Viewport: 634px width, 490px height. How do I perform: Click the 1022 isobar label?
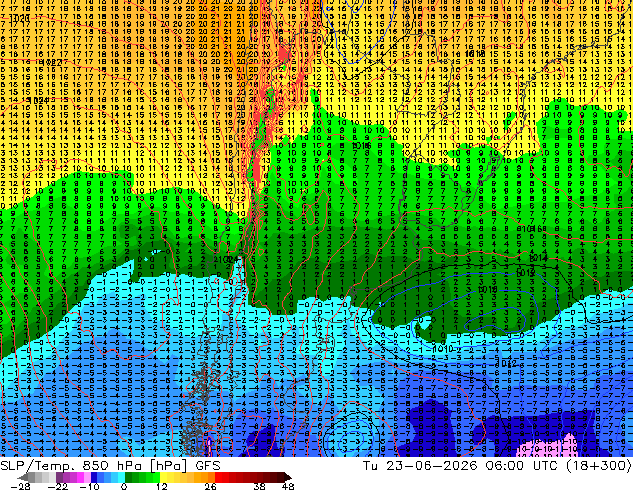(x=52, y=62)
